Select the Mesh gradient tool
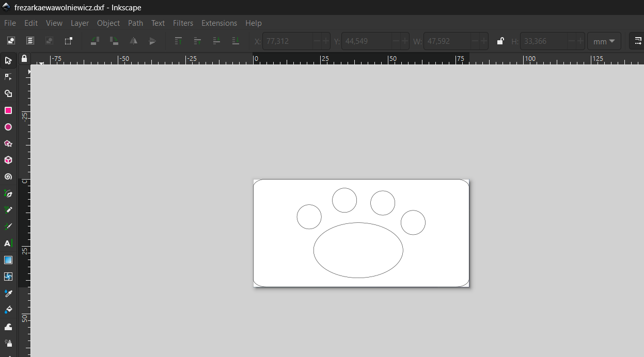 tap(8, 277)
